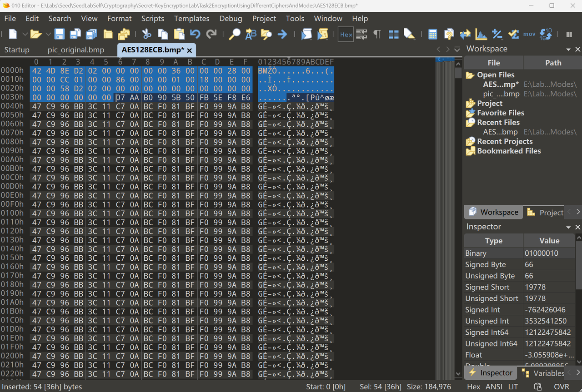This screenshot has height=392, width=582.
Task: Click the hex editor vertical scrollbar
Action: tap(458, 218)
